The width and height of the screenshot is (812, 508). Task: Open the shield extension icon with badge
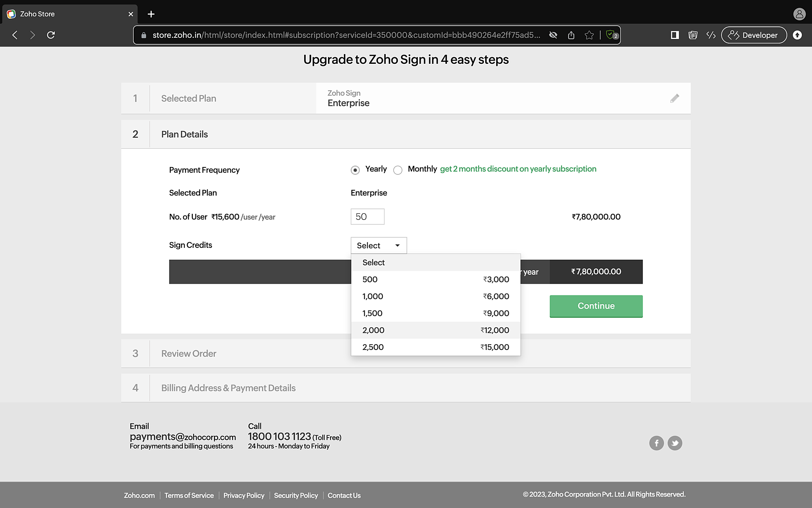point(611,35)
